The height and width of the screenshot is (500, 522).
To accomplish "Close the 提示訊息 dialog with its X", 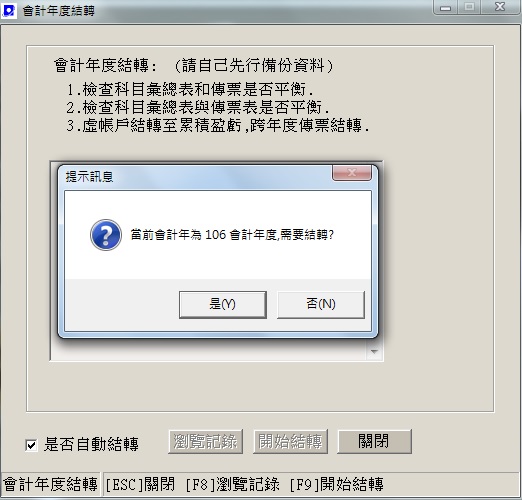I will tap(352, 173).
